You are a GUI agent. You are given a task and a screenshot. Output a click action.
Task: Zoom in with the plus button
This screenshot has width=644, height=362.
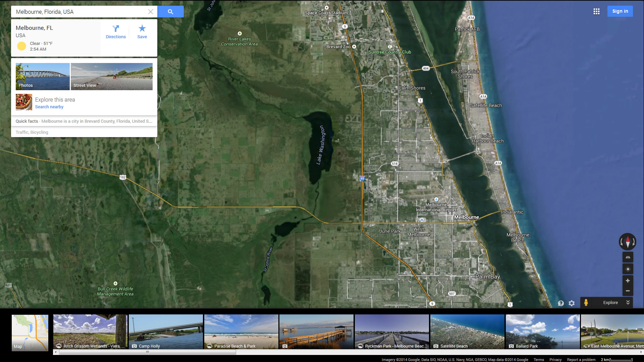pyautogui.click(x=628, y=281)
